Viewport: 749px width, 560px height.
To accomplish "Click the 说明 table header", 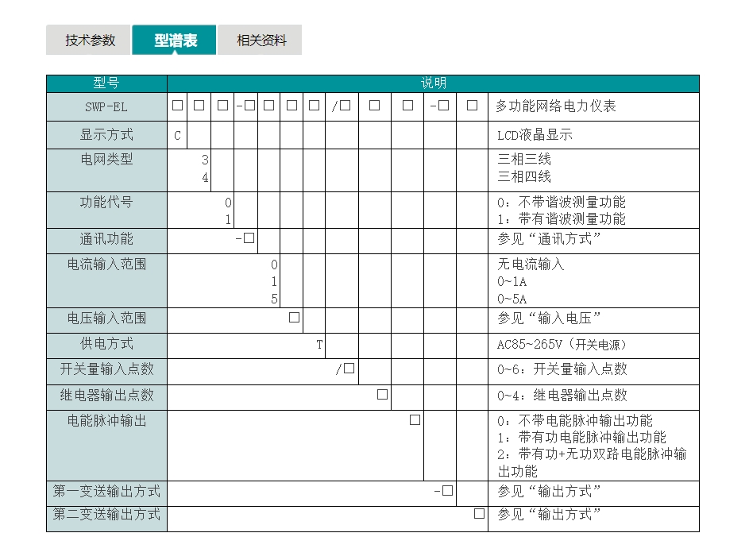I will 433,83.
